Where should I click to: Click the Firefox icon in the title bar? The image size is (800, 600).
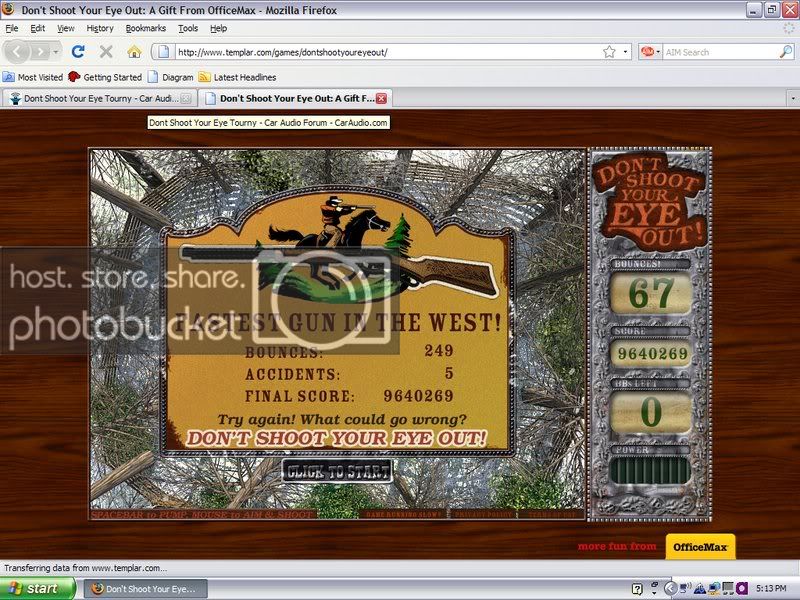(8, 9)
